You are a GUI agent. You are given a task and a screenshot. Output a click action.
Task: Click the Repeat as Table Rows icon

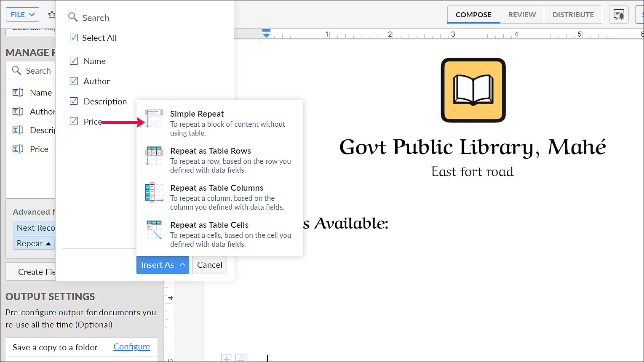[x=154, y=156]
